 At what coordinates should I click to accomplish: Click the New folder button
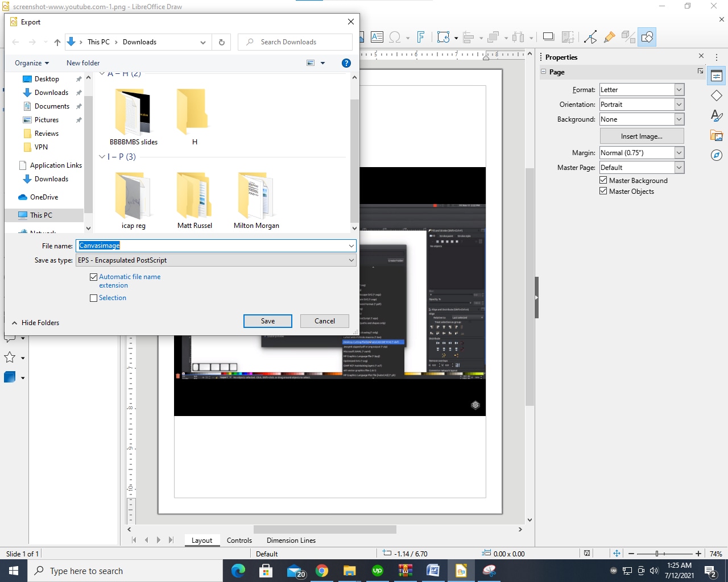tap(83, 63)
